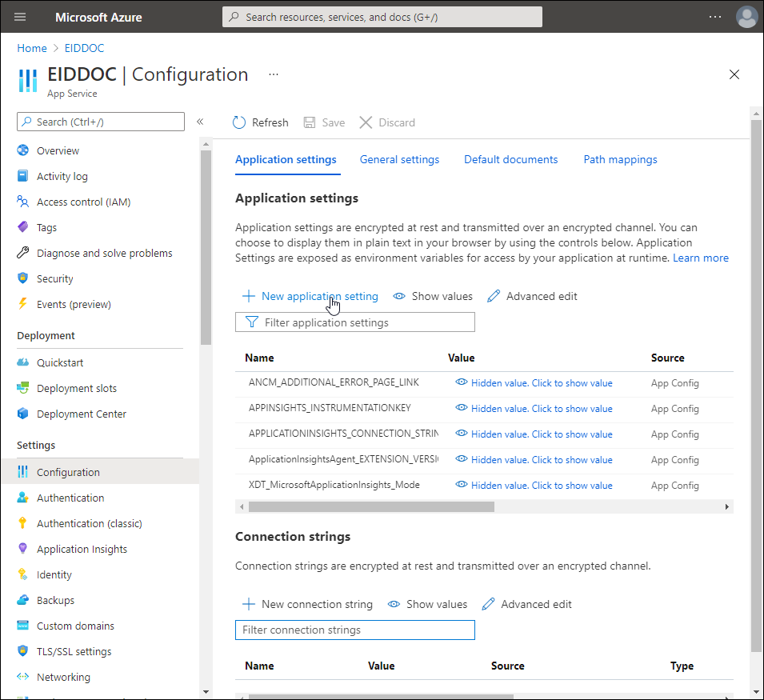Open TLS/SSL settings in sidebar
This screenshot has height=700, width=764.
click(x=74, y=651)
